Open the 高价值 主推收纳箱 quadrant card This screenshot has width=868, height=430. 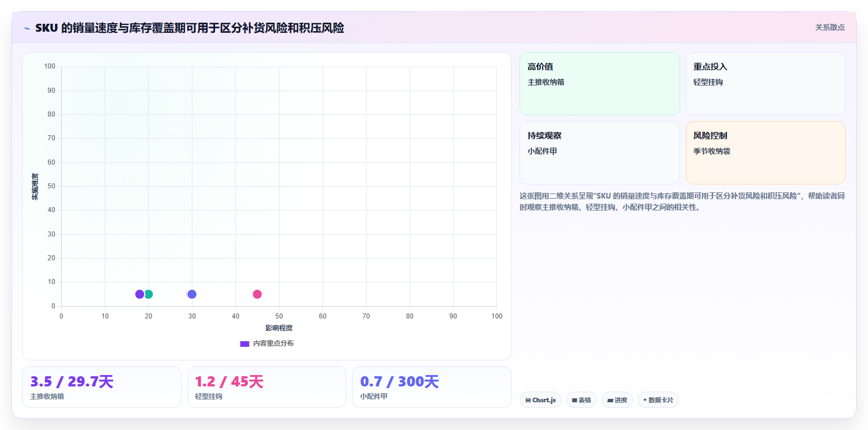point(600,84)
